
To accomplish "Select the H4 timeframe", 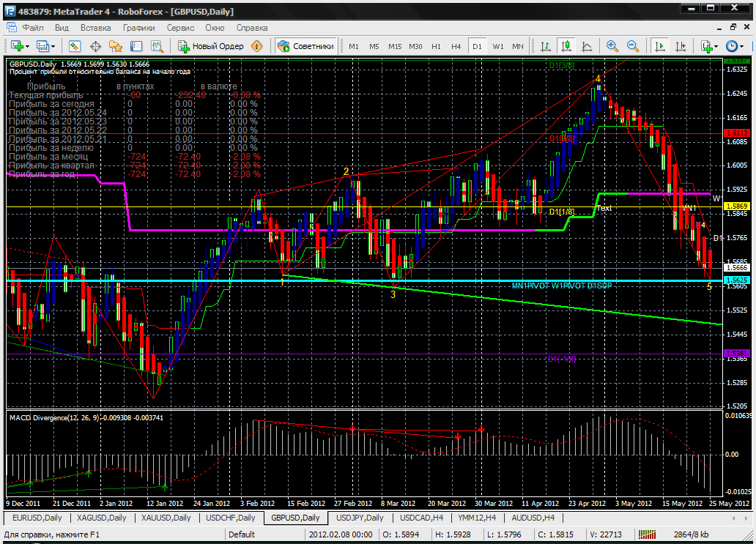I will (x=456, y=46).
